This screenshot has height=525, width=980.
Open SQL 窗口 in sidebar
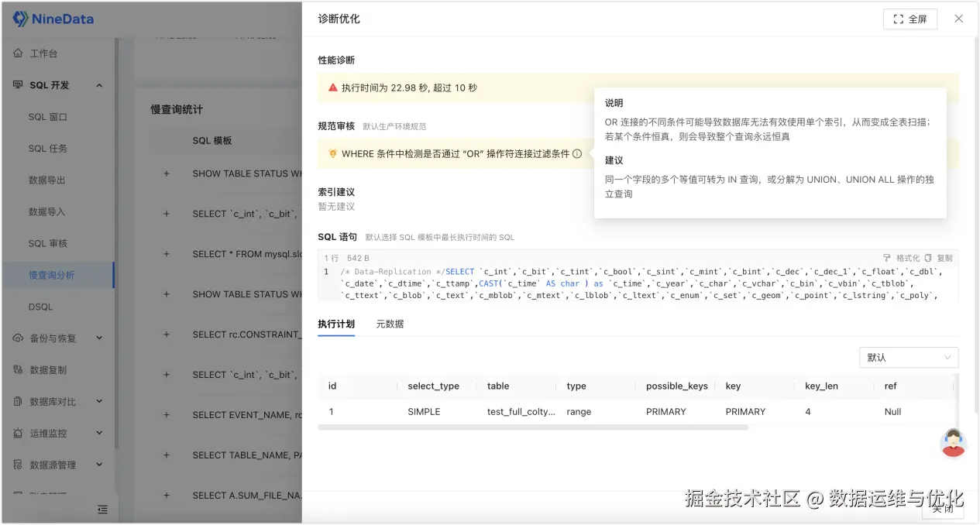(48, 117)
